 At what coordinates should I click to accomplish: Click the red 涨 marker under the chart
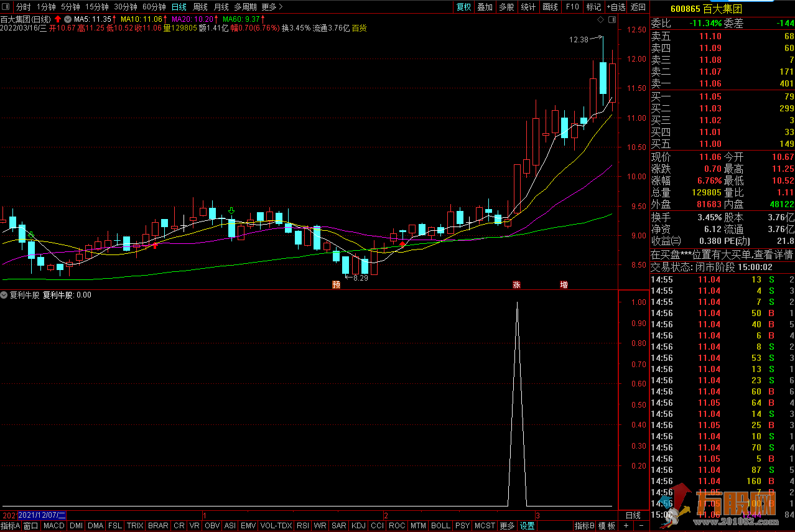tap(516, 284)
